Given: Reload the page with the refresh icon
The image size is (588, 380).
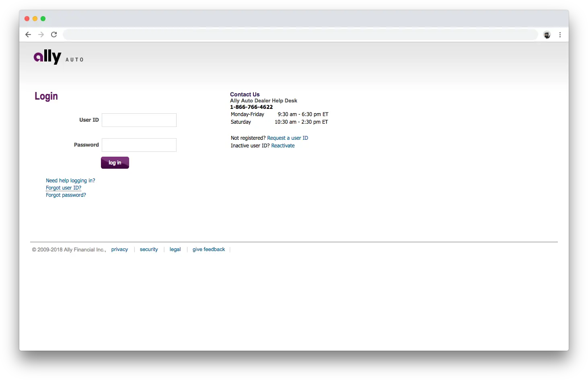Looking at the screenshot, I should point(53,35).
